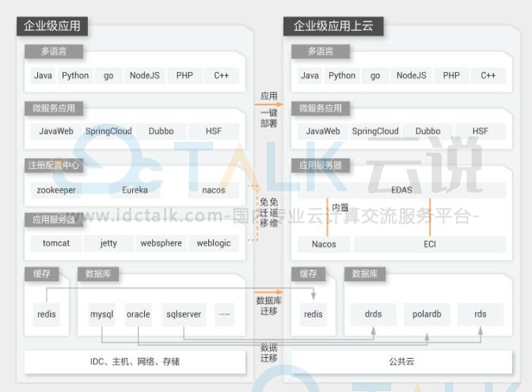
Task: Click the IDC、主机、网络、存储 bar
Action: [135, 362]
